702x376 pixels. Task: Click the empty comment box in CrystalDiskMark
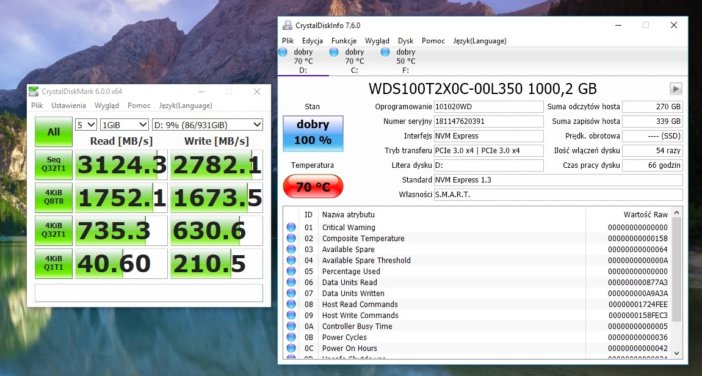click(149, 293)
